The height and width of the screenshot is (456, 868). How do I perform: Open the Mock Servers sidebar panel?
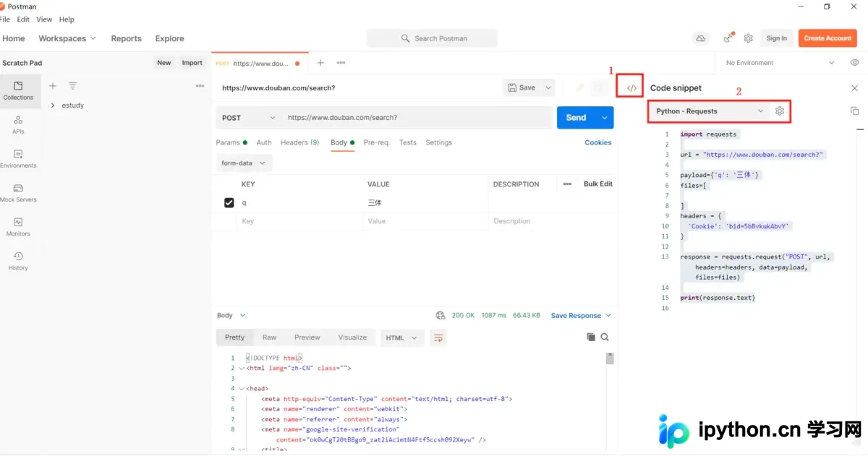pos(18,193)
